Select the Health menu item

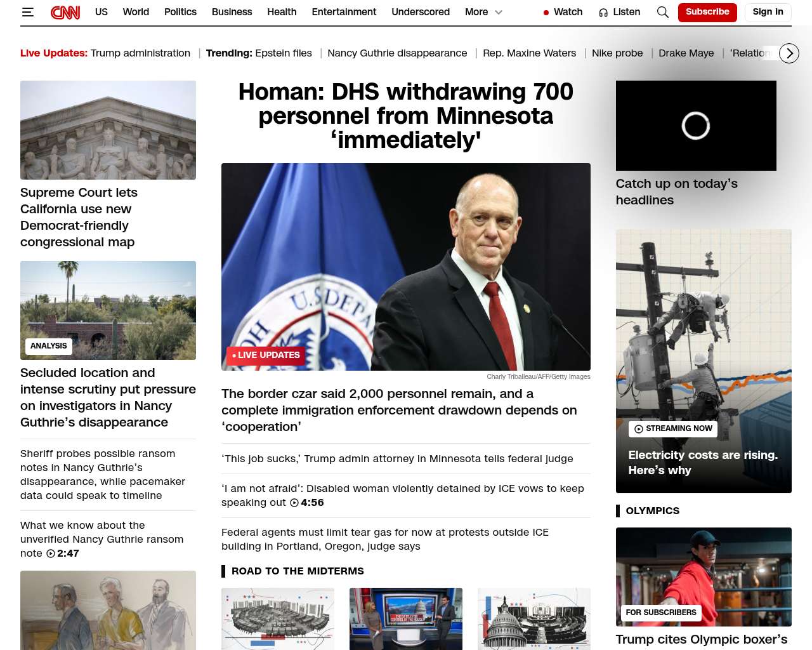[x=282, y=12]
